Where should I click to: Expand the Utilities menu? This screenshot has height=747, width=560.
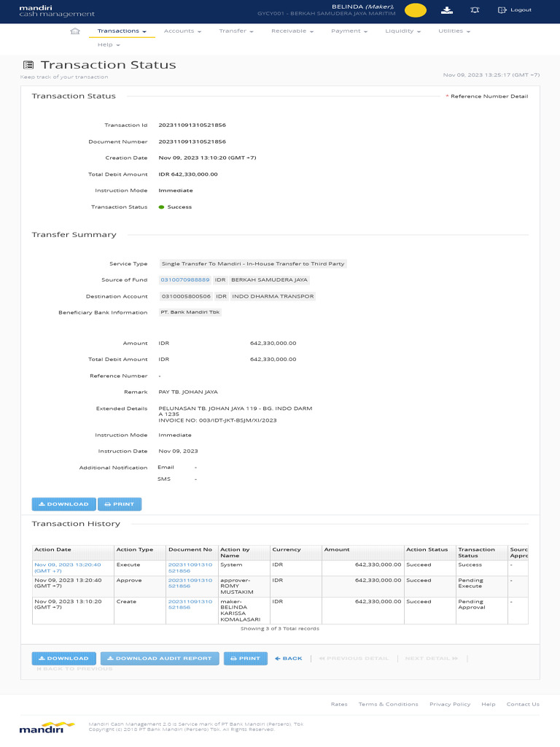(x=454, y=31)
